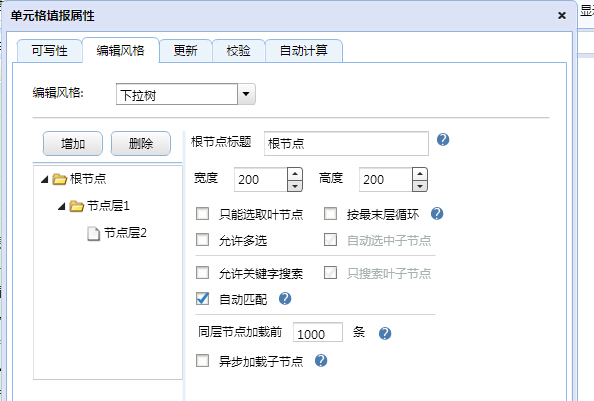Open the 自动计算 tab

click(x=304, y=51)
